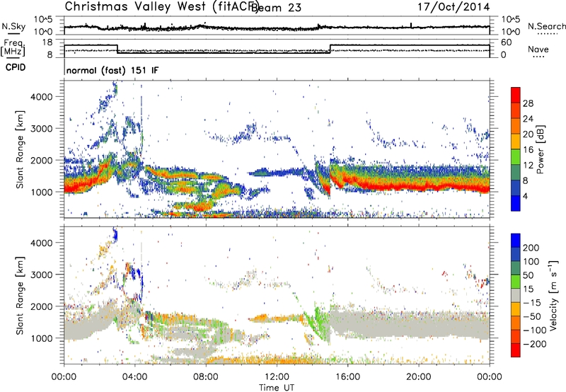The image size is (566, 392).
Task: Click the power panel 'Slant Range [km]' axis label
Action: click(20, 149)
